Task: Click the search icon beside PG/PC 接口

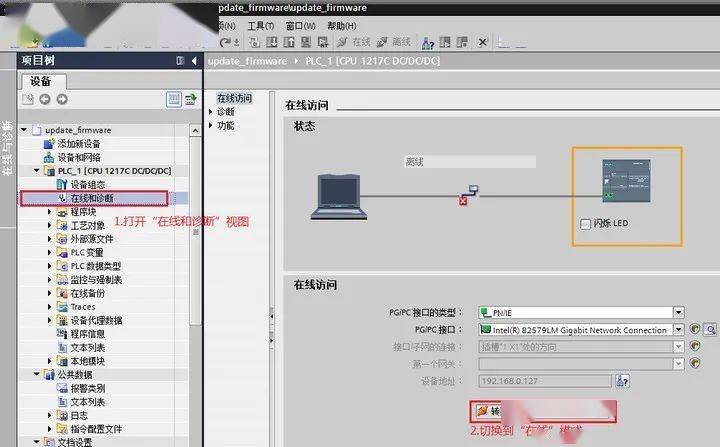Action: tap(711, 329)
